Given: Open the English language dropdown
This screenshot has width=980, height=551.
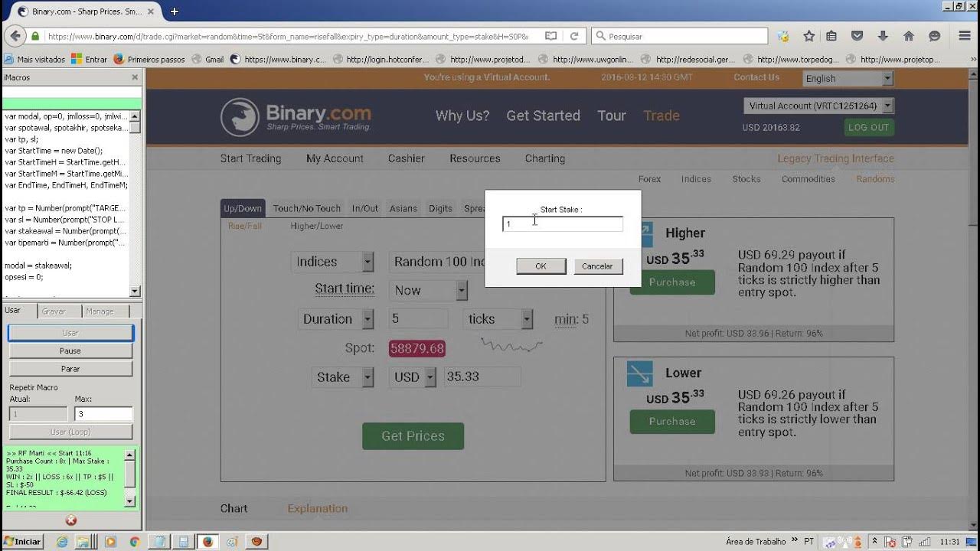Looking at the screenshot, I should pyautogui.click(x=848, y=78).
